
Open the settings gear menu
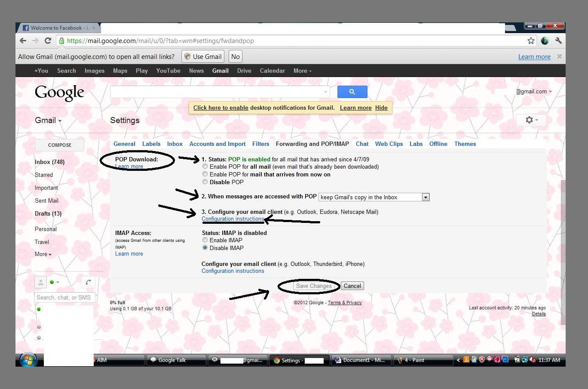pyautogui.click(x=531, y=120)
